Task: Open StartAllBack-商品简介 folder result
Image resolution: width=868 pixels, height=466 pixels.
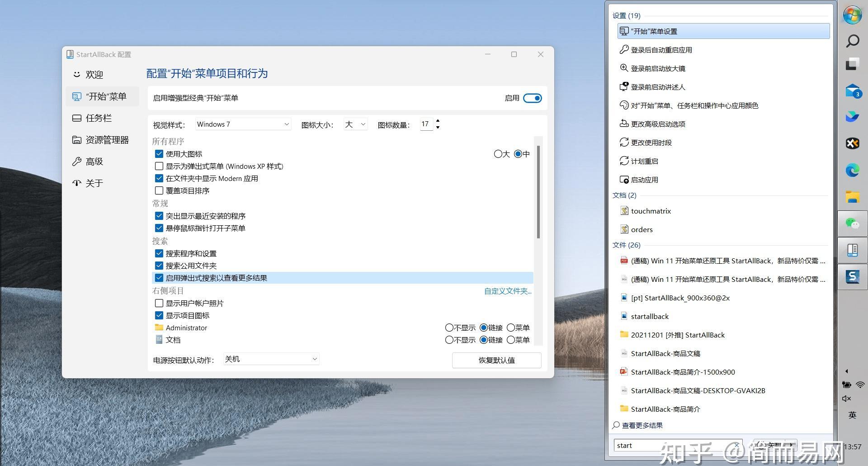Action: coord(723,409)
